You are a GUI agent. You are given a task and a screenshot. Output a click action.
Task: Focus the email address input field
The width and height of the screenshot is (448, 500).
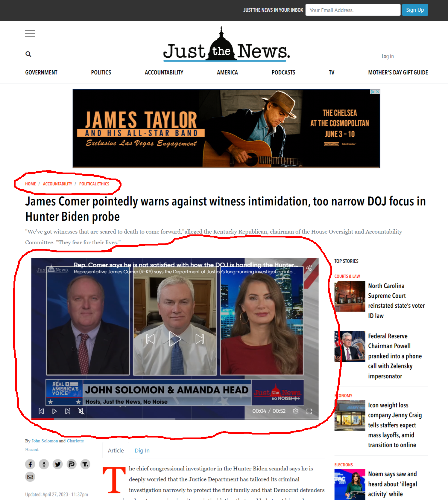[x=353, y=10]
